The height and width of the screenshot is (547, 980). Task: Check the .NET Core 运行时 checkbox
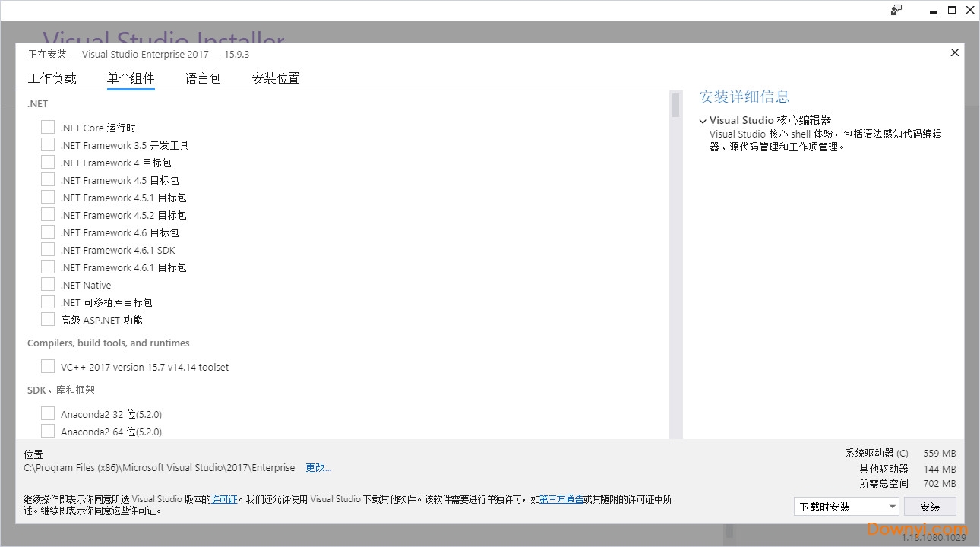coord(48,127)
